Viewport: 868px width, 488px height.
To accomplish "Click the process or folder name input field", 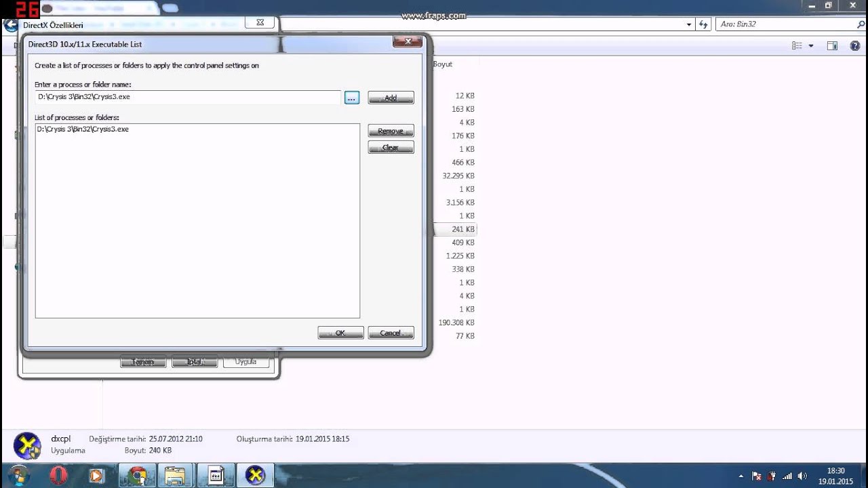I will point(188,97).
